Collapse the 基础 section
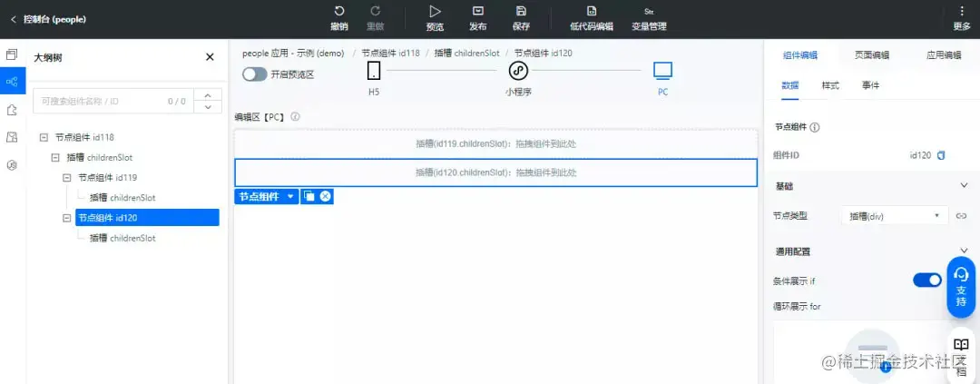 (x=963, y=186)
